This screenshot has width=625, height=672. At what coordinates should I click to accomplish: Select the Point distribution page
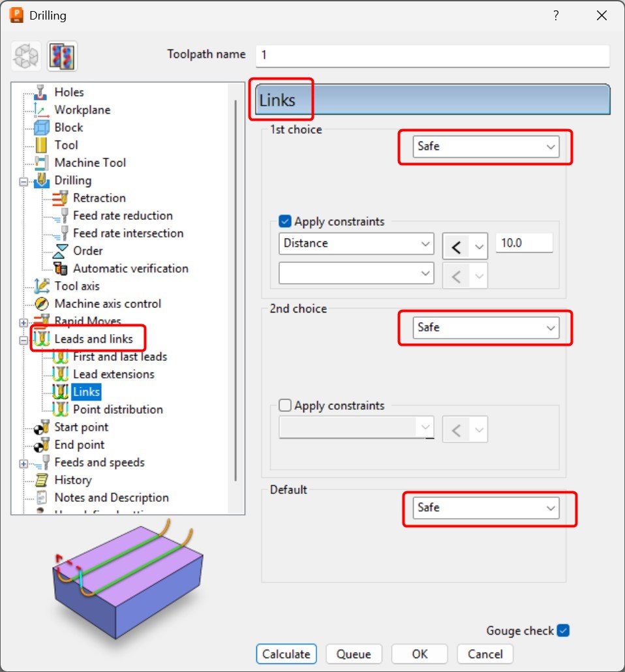118,409
